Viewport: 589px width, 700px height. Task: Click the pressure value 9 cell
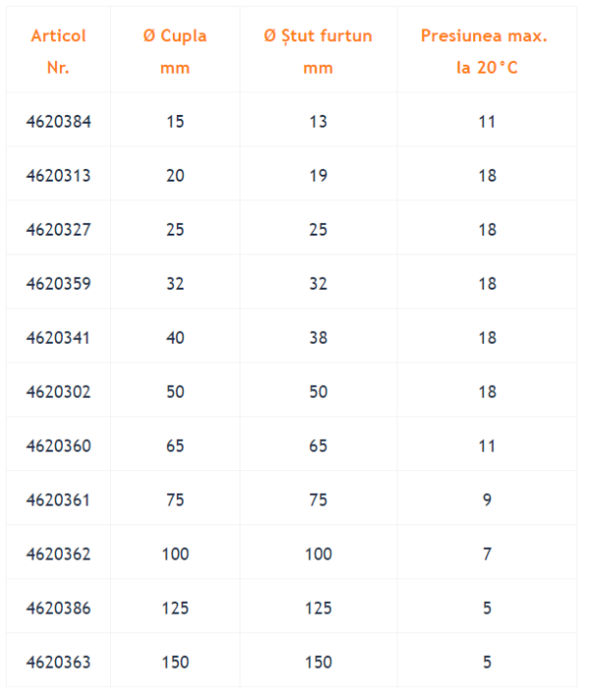click(x=487, y=500)
